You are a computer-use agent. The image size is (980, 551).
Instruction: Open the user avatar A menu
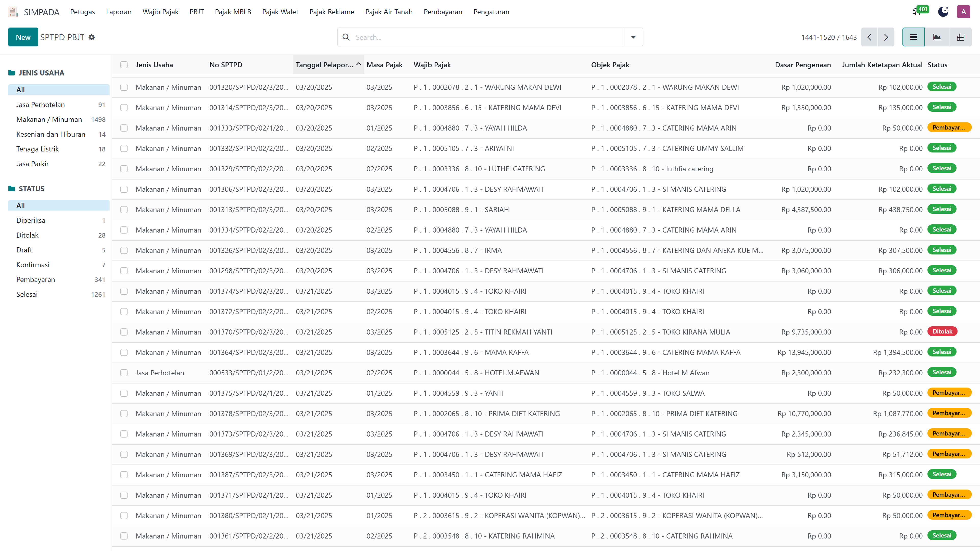(x=964, y=12)
